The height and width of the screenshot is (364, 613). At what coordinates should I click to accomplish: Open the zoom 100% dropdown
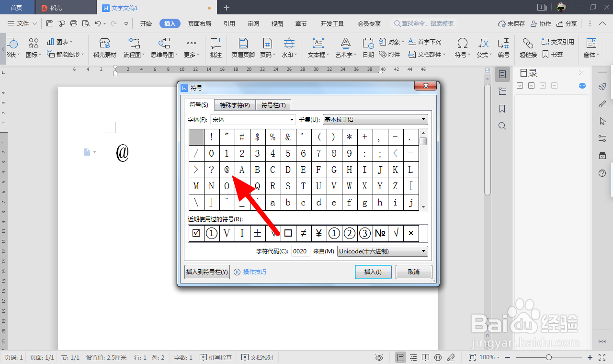pyautogui.click(x=489, y=357)
